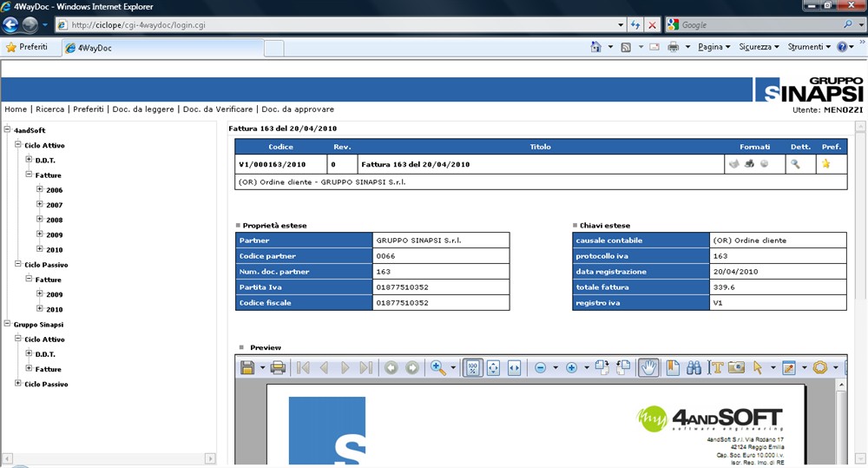
Task: Open the magnifier tool dropdown arrow
Action: click(x=453, y=368)
